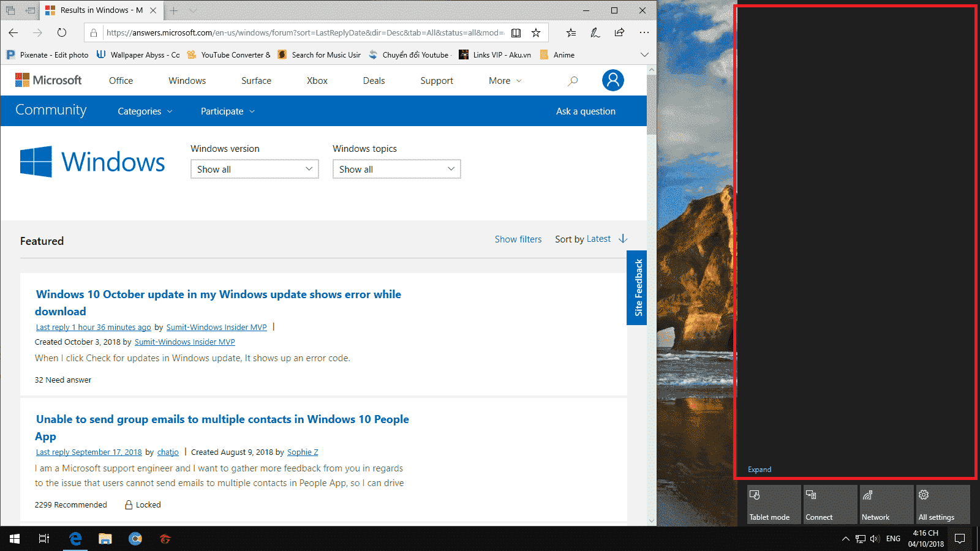Open the Edge Settings and more menu
The width and height of the screenshot is (980, 551).
(644, 32)
